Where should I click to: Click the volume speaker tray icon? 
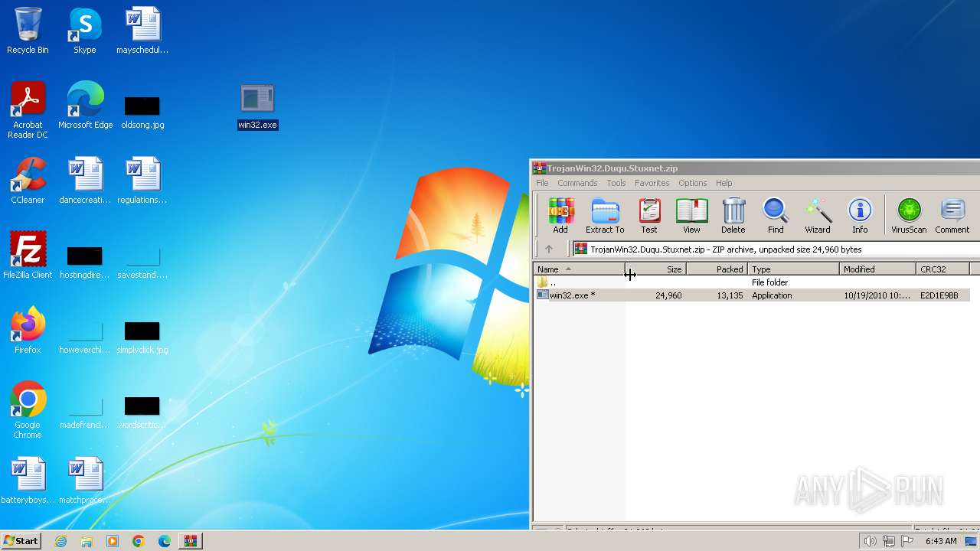870,541
